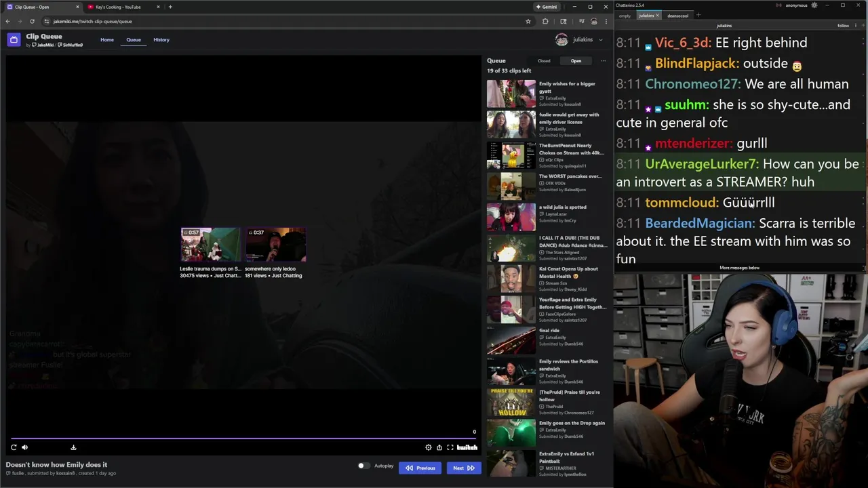Click BeardedMagician username in chat
The width and height of the screenshot is (868, 488).
click(x=700, y=223)
